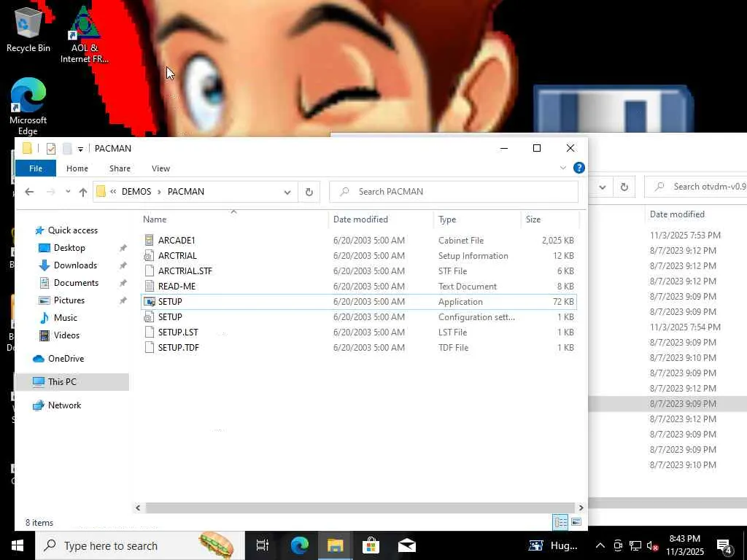The image size is (747, 560).
Task: Open Task View on the taskbar
Action: tap(263, 545)
